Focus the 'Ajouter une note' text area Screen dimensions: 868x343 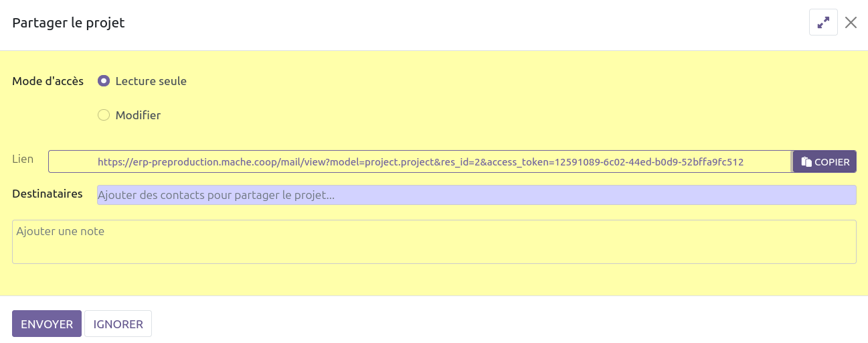click(x=434, y=241)
